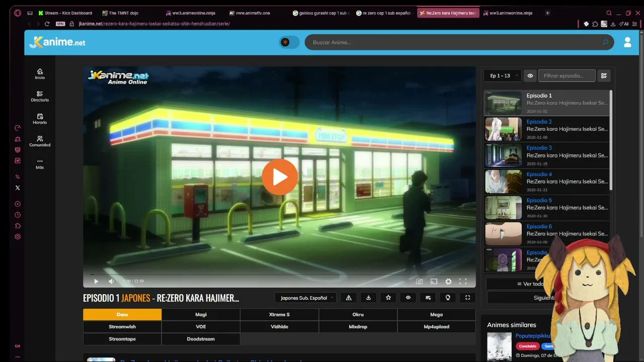
Task: Click the Filtrar episodio input field
Action: tap(567, 76)
